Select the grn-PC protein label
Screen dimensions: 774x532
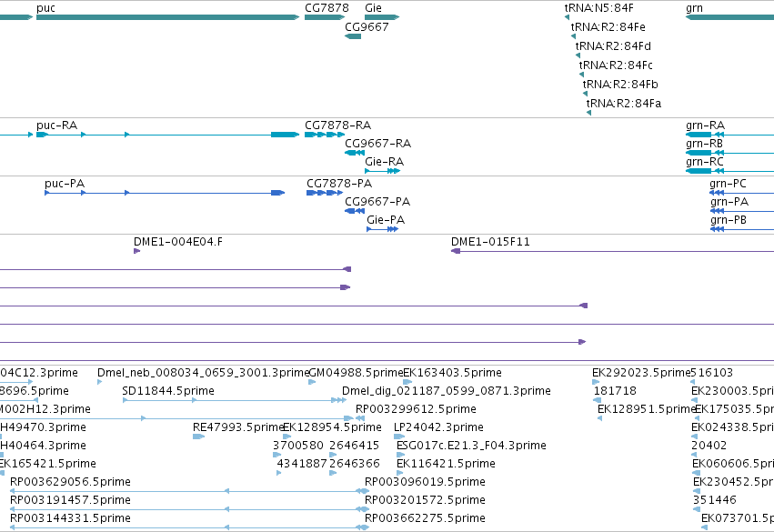point(728,184)
